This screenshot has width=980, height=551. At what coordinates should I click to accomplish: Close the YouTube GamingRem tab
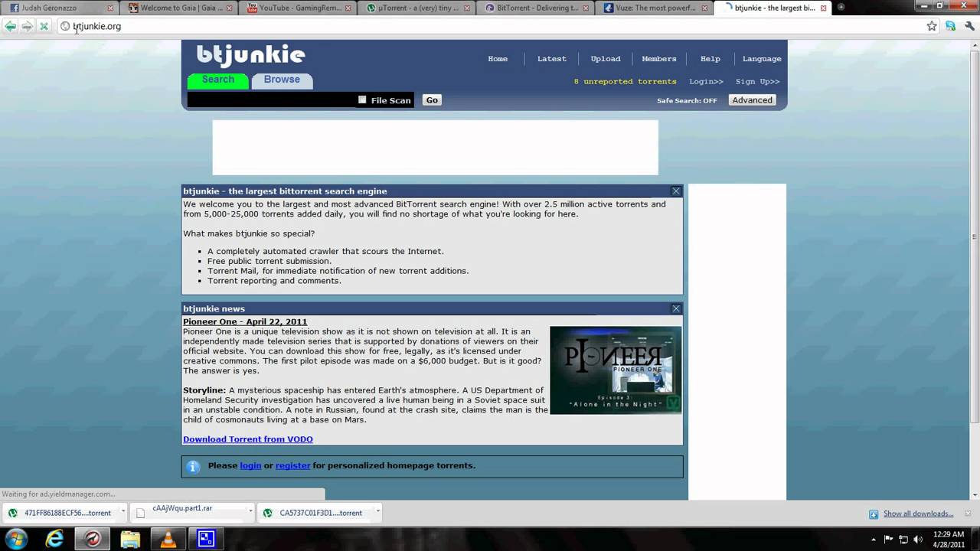point(348,8)
